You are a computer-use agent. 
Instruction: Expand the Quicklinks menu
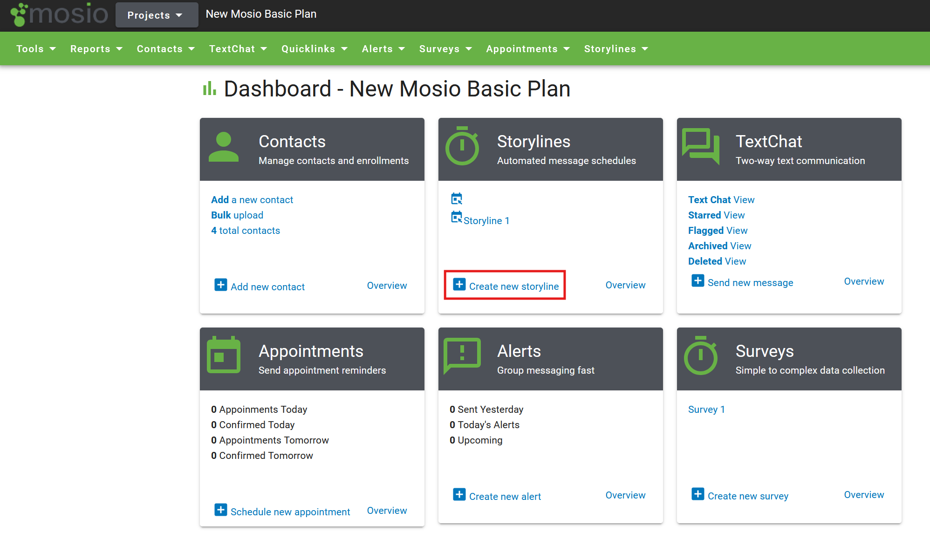pyautogui.click(x=315, y=49)
